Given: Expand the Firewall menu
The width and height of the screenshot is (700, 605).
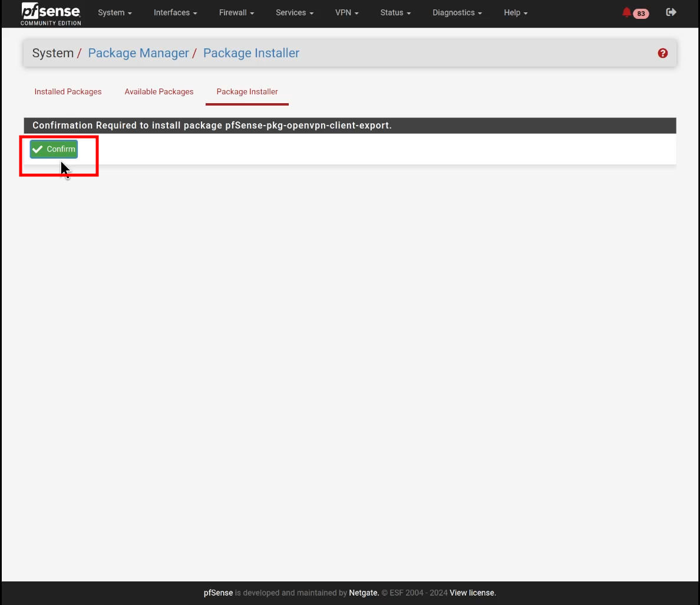Looking at the screenshot, I should coord(237,12).
